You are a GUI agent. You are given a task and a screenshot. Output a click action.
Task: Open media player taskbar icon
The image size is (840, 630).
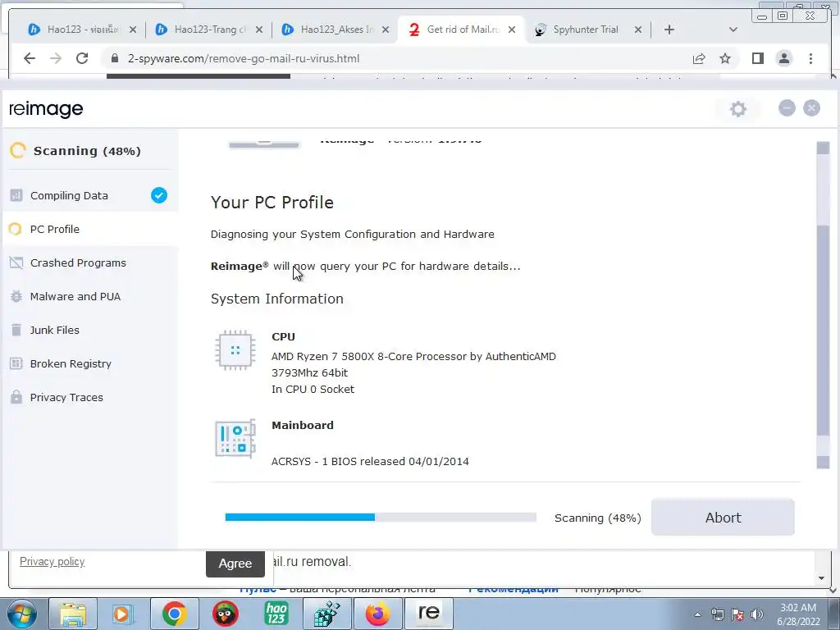point(123,614)
